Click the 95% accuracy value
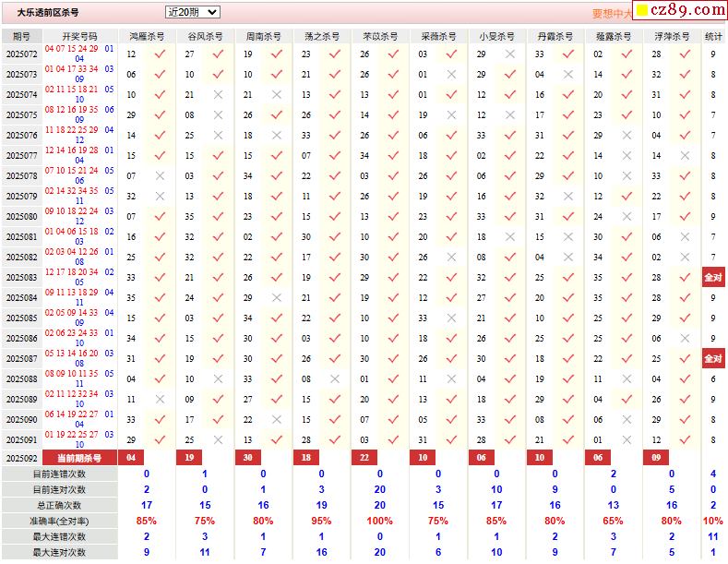The width and height of the screenshot is (728, 564). pos(321,521)
